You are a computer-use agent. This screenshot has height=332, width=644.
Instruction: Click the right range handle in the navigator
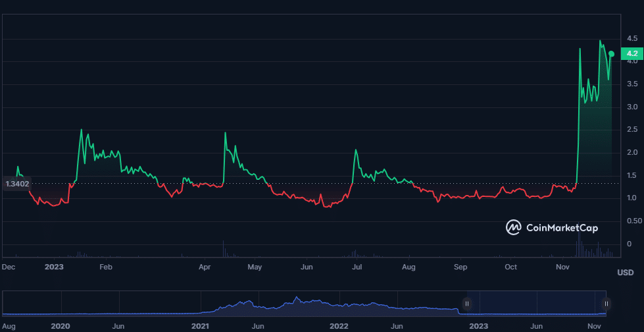[x=606, y=304]
